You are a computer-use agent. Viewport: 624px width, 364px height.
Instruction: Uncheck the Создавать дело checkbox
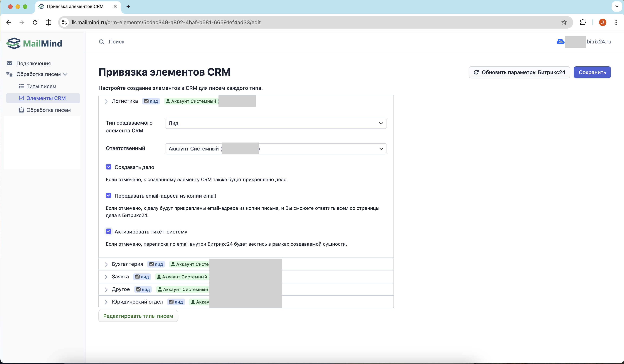pyautogui.click(x=108, y=167)
